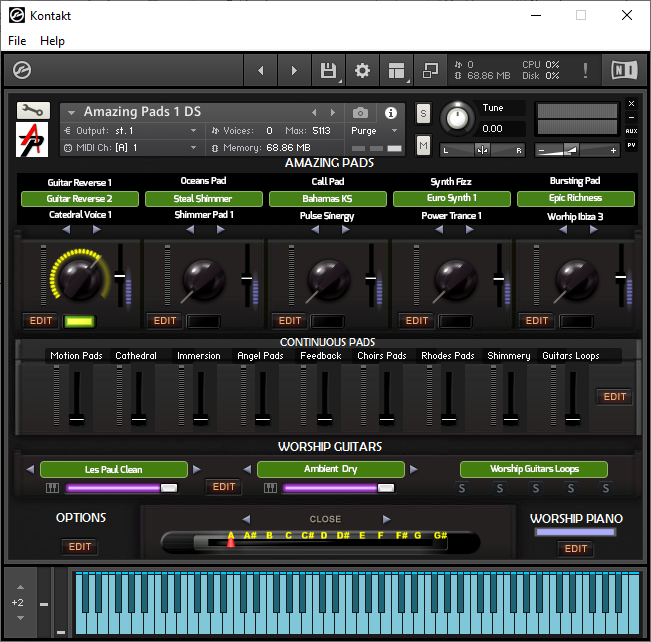Click the next arrow right of CLOSE
The width and height of the screenshot is (651, 642).
(386, 519)
